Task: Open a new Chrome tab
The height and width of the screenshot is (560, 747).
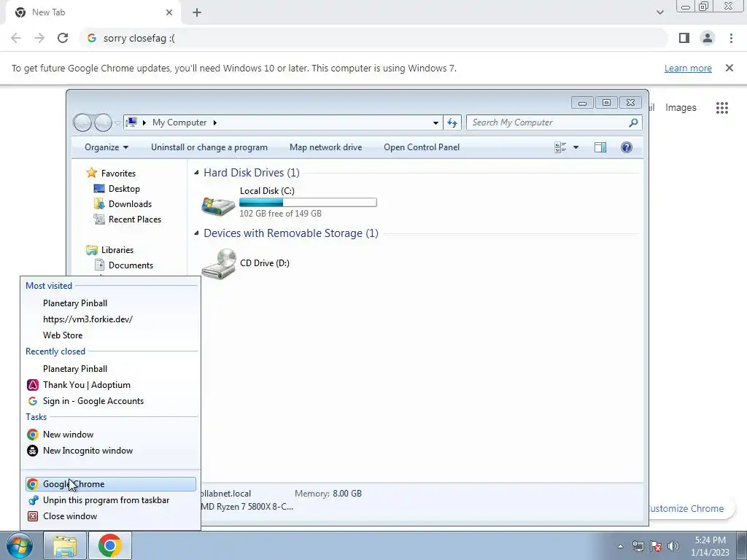Action: pos(197,12)
